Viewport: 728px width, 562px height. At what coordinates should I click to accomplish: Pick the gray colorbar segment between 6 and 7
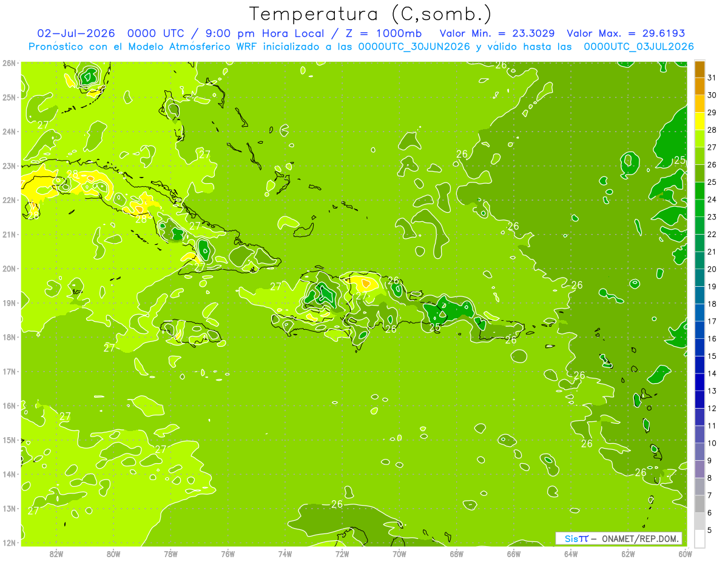click(699, 504)
